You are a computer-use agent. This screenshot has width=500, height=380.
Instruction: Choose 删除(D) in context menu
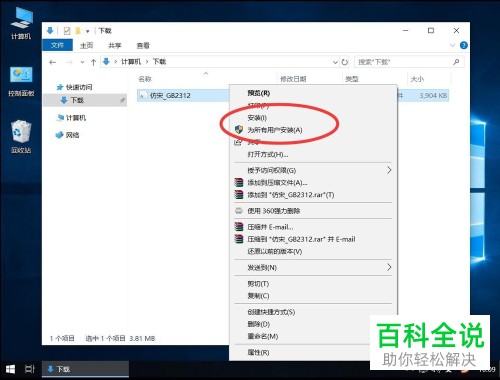[259, 324]
